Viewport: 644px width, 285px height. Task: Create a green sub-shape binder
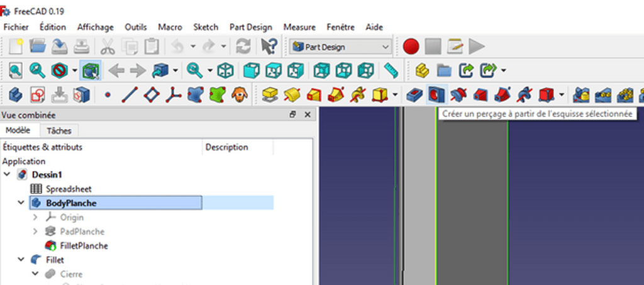[x=218, y=95]
